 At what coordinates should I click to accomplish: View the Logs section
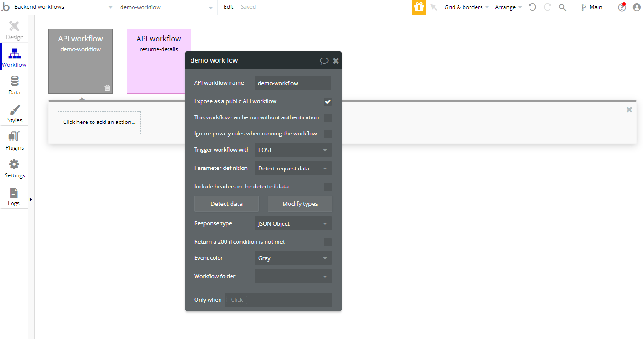click(x=14, y=195)
